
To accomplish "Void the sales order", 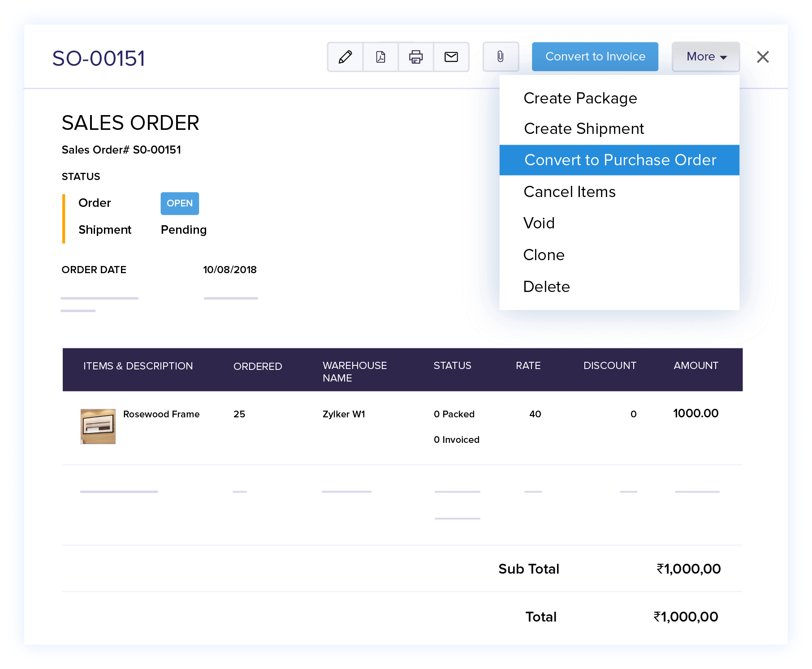I will coord(539,223).
